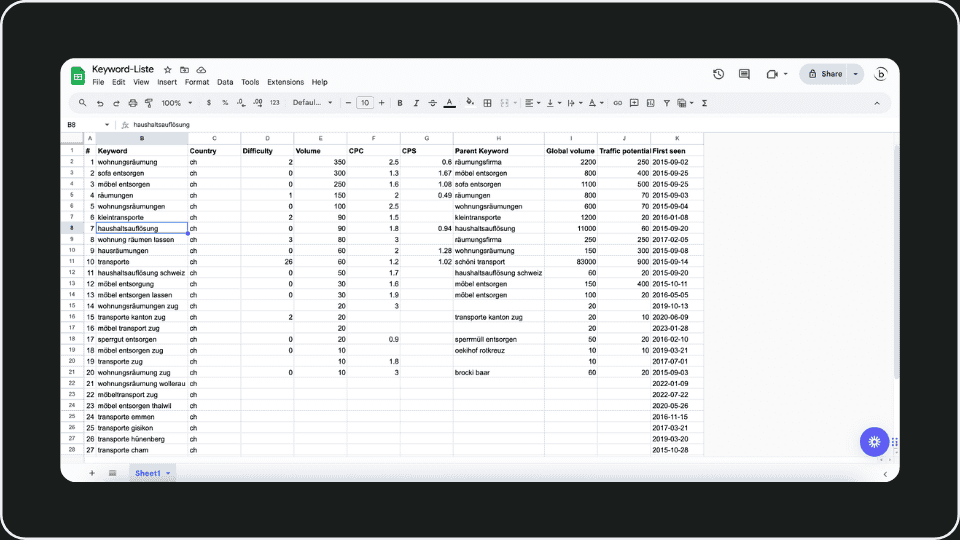Viewport: 960px width, 540px height.
Task: Open the Format menu
Action: point(197,82)
